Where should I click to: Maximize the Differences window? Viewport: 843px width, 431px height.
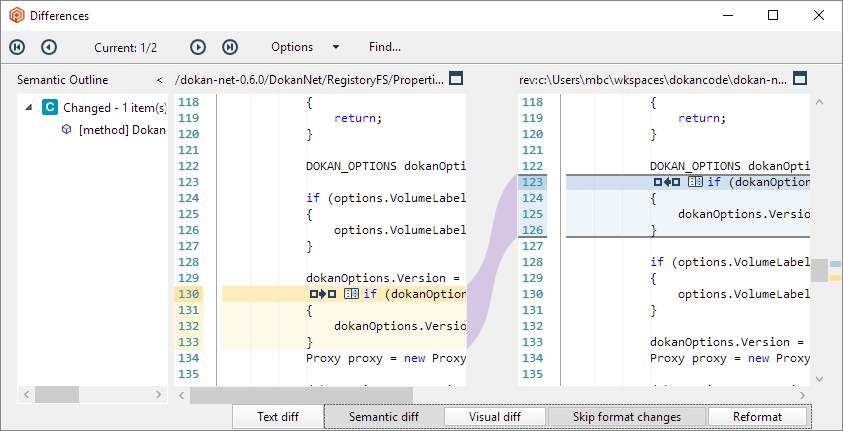pos(773,16)
